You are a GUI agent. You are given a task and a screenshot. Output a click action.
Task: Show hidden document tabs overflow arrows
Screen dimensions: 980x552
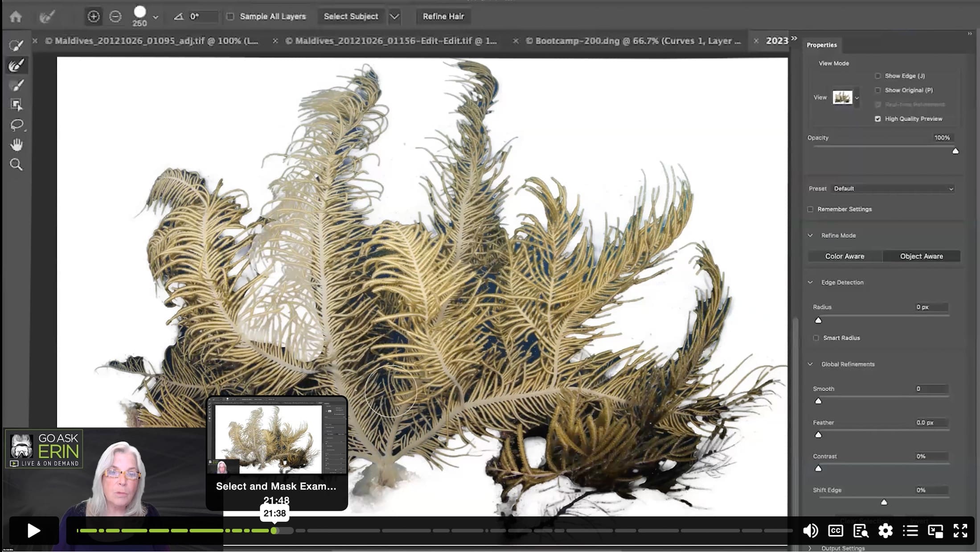[794, 39]
